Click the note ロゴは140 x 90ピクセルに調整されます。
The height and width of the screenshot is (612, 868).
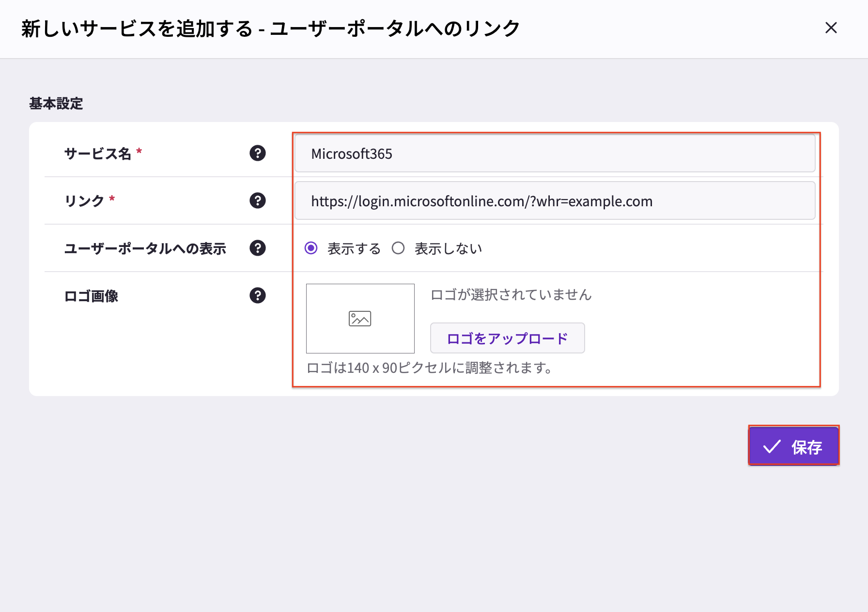[x=431, y=368]
